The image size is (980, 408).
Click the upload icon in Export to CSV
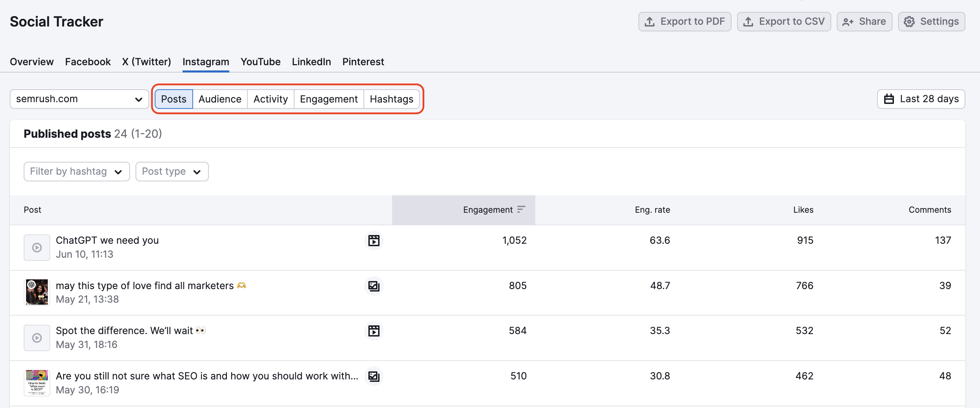pos(748,22)
